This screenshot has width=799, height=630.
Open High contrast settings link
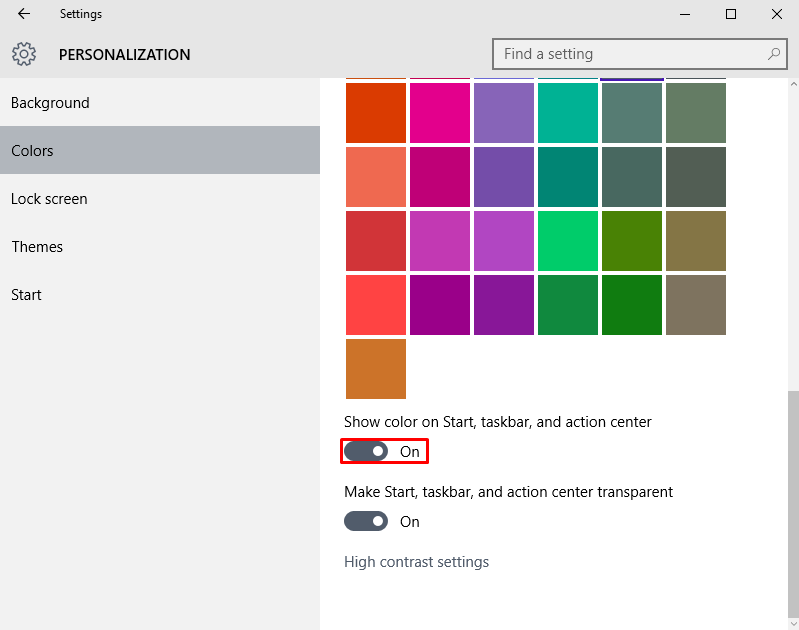pos(416,562)
